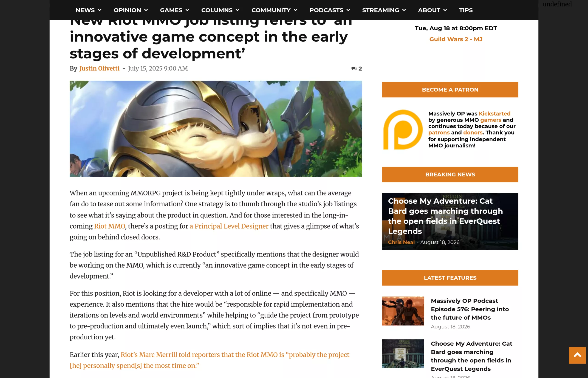Click the podcast date August 18, 2026
The height and width of the screenshot is (378, 588).
coord(450,327)
